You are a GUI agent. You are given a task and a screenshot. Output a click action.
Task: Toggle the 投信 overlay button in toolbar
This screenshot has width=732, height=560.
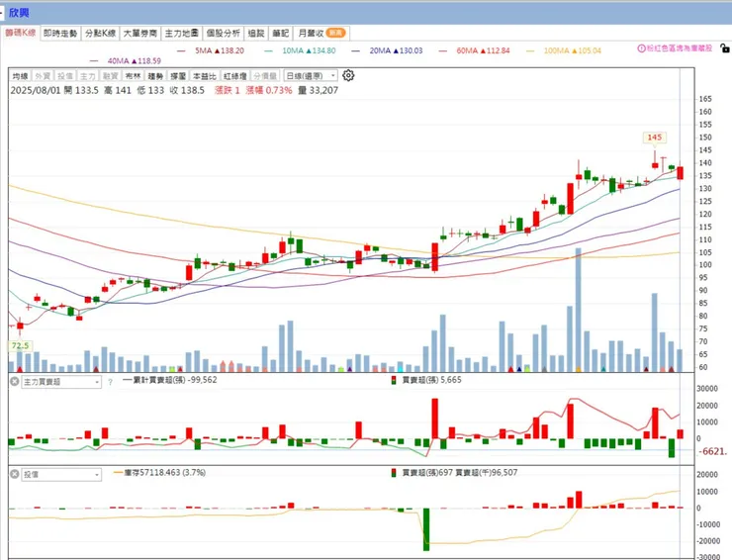(65, 75)
